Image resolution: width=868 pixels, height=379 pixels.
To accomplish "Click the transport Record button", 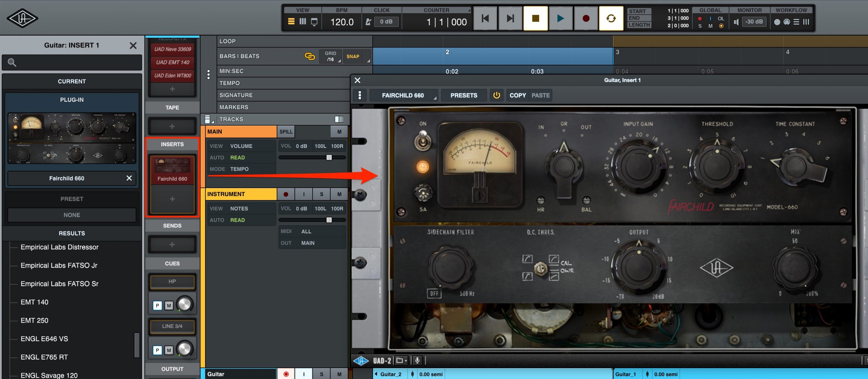I will [x=586, y=18].
